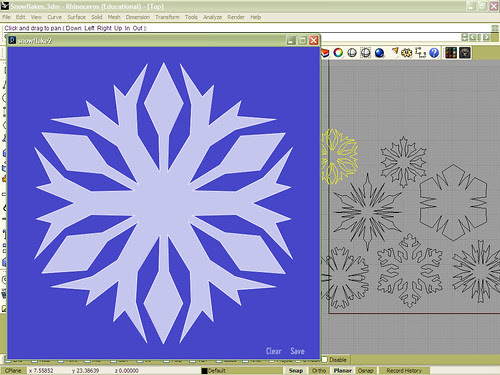Check the Disable osnap checkbox
500x375 pixels.
pyautogui.click(x=325, y=360)
